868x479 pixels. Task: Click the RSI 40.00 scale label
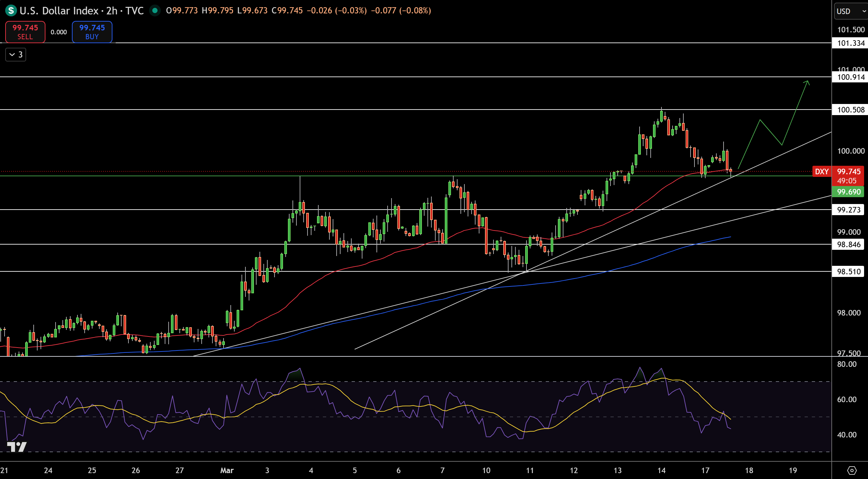pyautogui.click(x=846, y=435)
